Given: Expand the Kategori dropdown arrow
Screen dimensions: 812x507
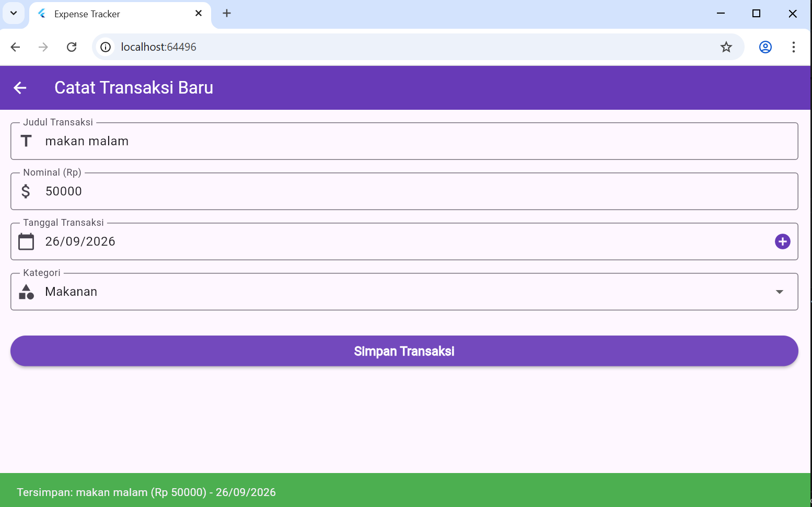Looking at the screenshot, I should click(780, 292).
